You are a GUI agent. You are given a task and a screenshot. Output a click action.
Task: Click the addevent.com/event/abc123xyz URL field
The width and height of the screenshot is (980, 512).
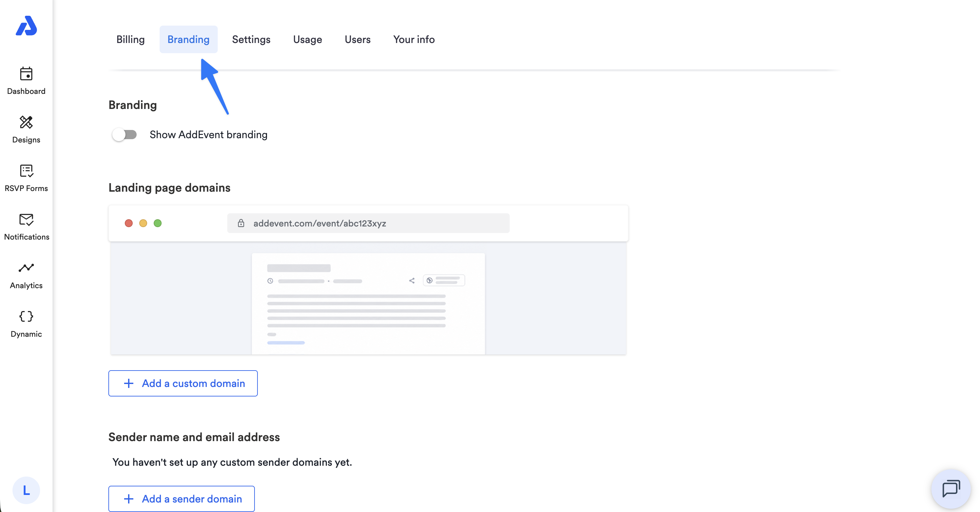(x=368, y=223)
